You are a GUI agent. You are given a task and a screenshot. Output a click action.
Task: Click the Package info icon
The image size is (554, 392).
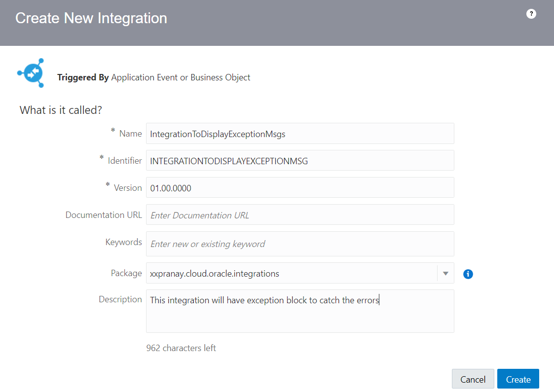click(x=468, y=274)
